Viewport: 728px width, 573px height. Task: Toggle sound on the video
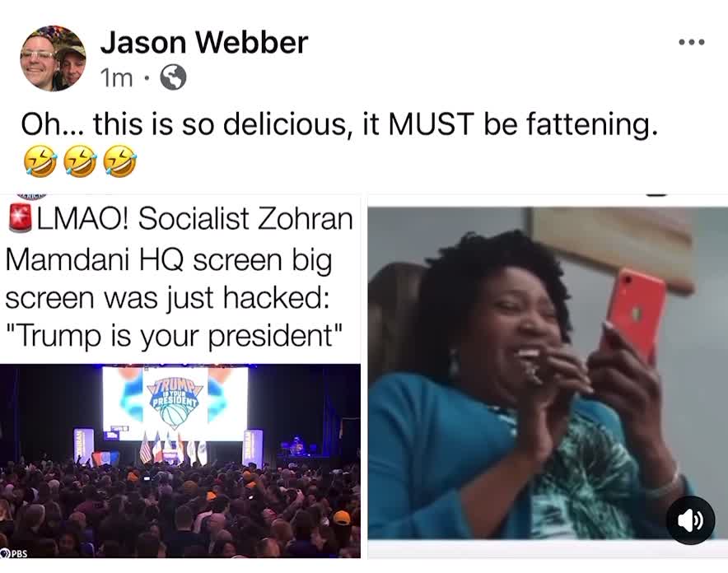click(690, 520)
